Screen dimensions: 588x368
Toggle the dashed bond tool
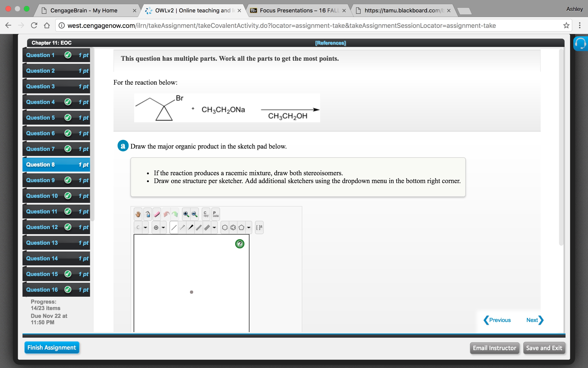click(x=182, y=228)
